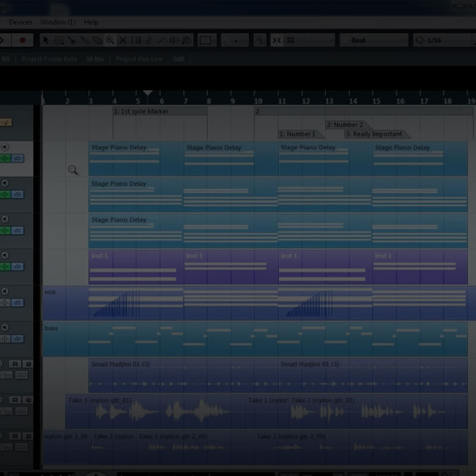This screenshot has height=476, width=476.
Task: Click the grey edit in-place button on vox track
Action: coord(5,303)
